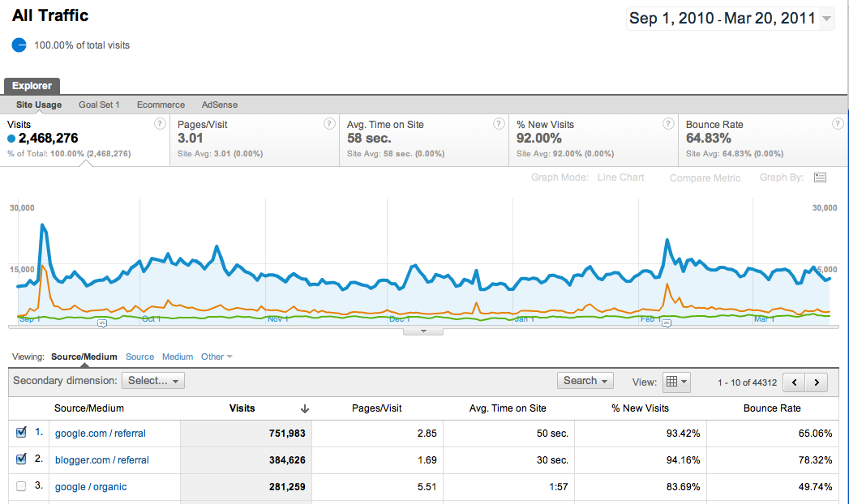The height and width of the screenshot is (504, 849).
Task: Open annotation bubble near Sep 1
Action: click(x=102, y=323)
